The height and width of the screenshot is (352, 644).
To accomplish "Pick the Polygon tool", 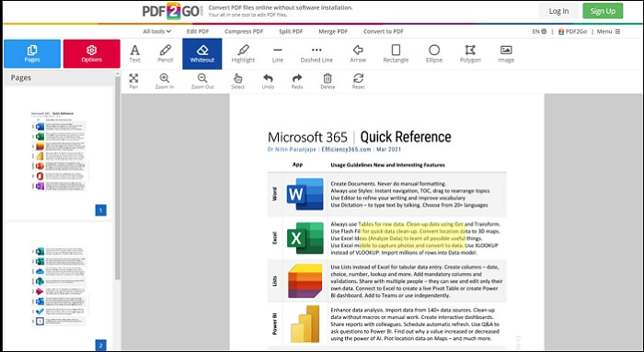I will tap(470, 53).
